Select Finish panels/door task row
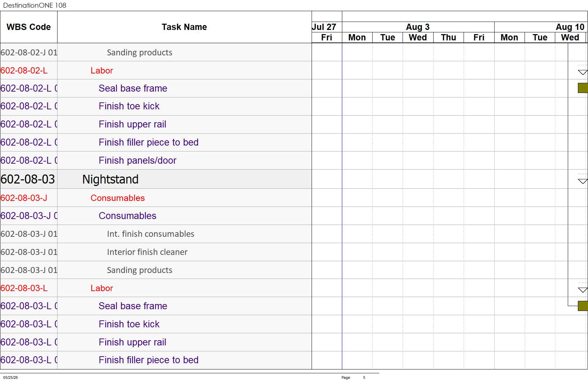This screenshot has height=382, width=588. [x=156, y=161]
